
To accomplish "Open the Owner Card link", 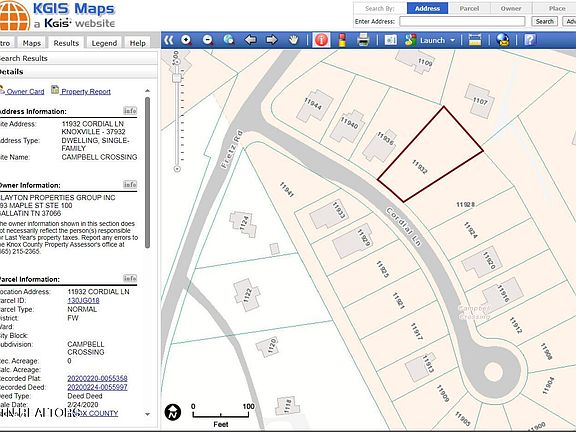I will 25,91.
